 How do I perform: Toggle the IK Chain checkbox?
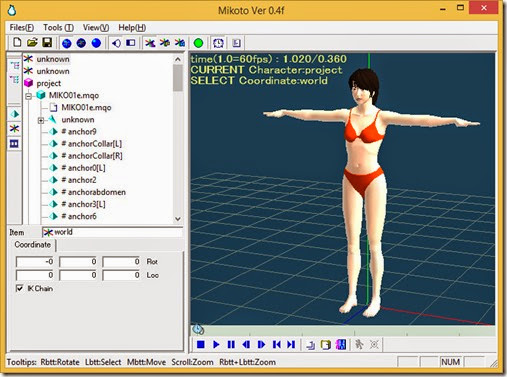click(20, 288)
